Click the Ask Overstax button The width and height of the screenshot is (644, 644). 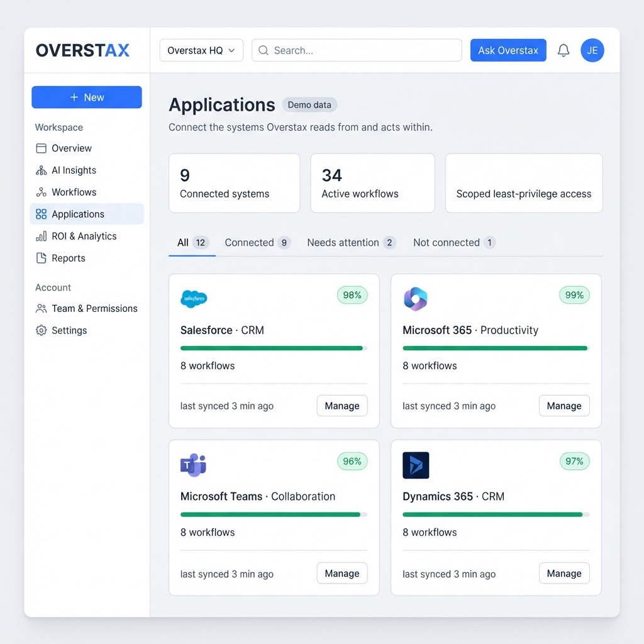point(508,50)
